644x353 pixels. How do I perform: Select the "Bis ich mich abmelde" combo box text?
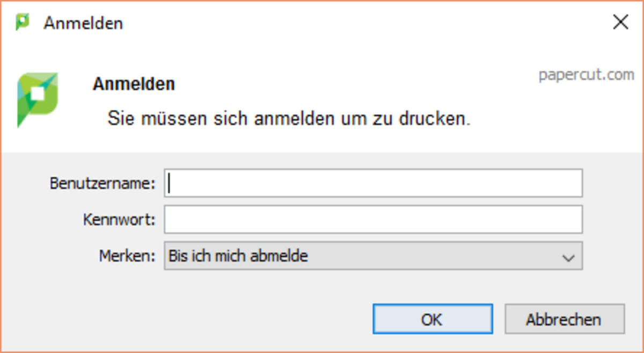[239, 256]
